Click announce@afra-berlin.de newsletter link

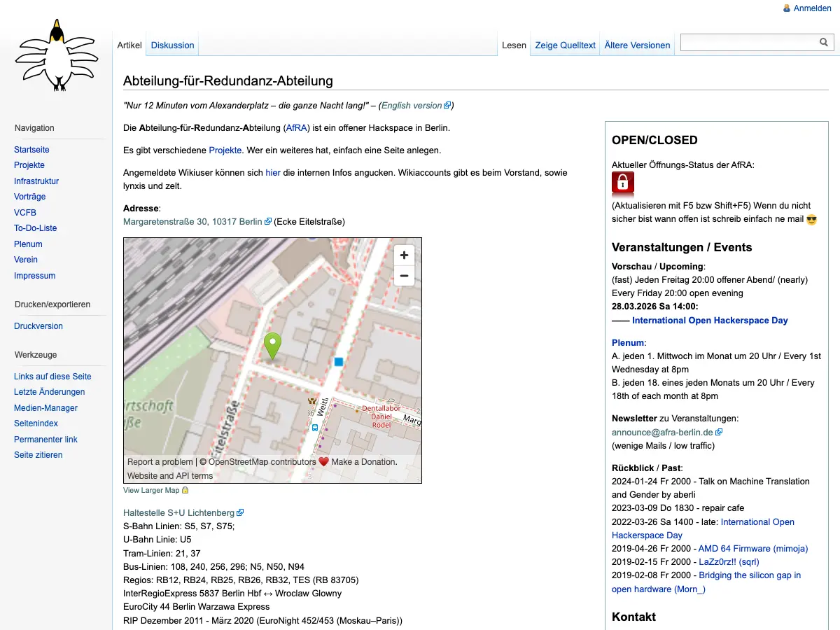[666, 433]
